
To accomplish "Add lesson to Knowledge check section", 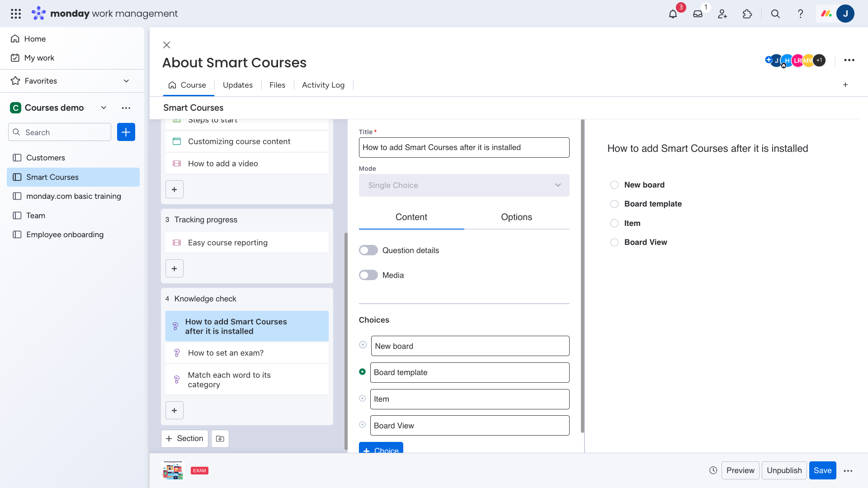I will (175, 410).
